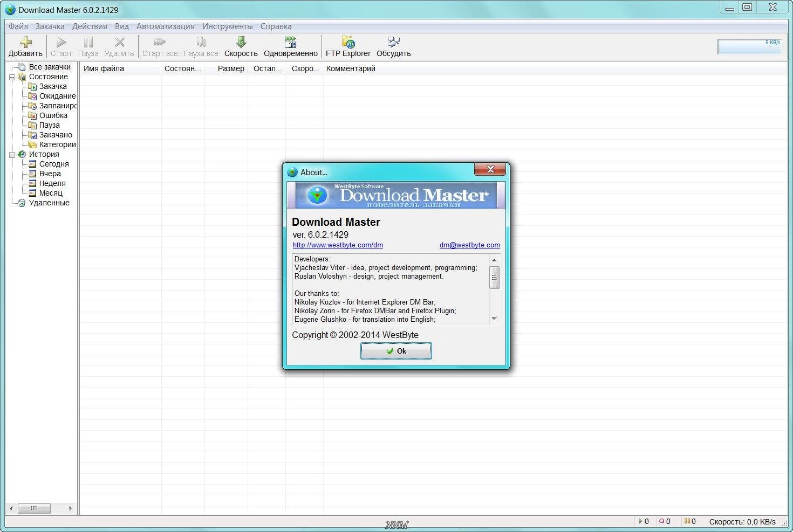Screen dimensions: 793x532
Task: Open the Вид menu
Action: pyautogui.click(x=122, y=26)
